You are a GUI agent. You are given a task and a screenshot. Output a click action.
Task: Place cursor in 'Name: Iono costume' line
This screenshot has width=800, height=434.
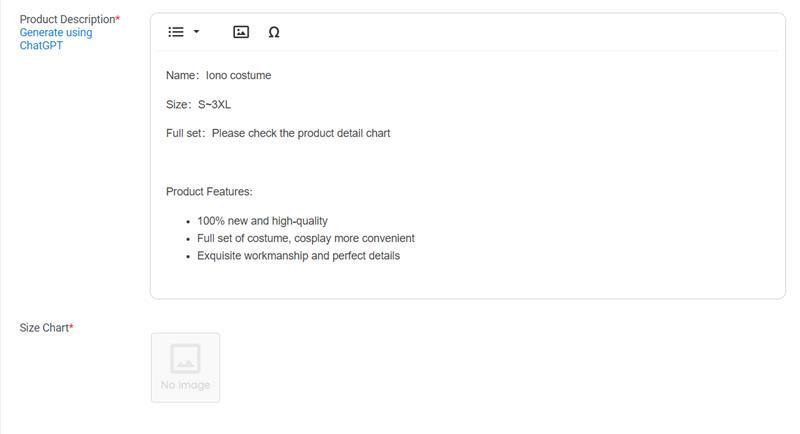point(218,75)
